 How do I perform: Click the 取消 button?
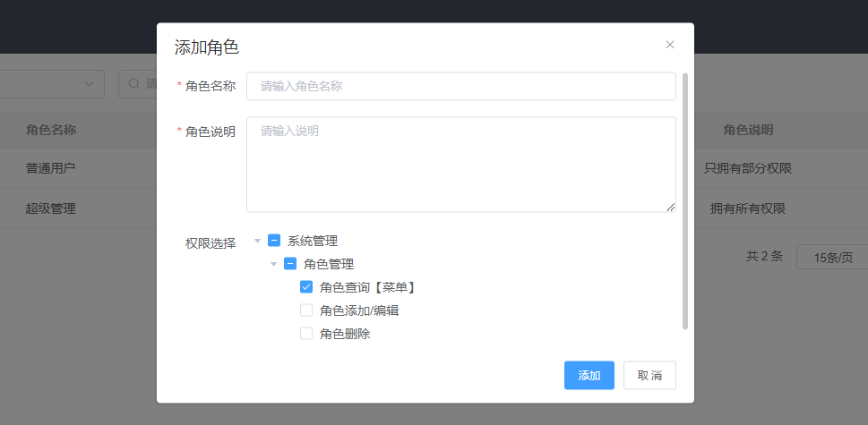pos(649,375)
